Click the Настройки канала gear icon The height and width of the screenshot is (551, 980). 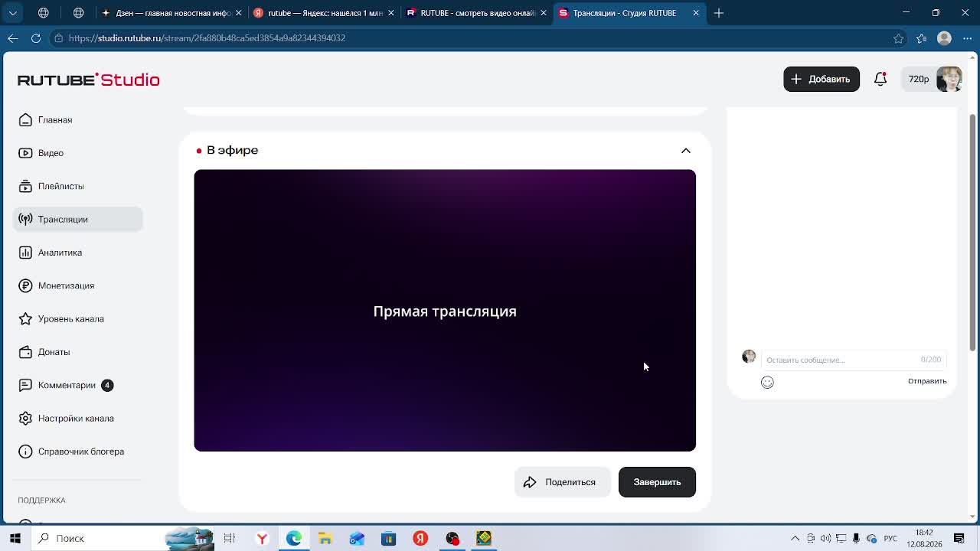tap(25, 419)
